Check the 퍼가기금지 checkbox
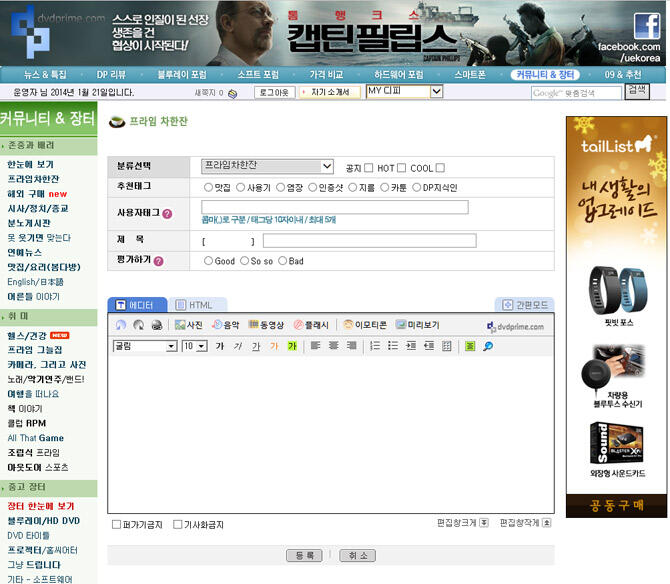The height and width of the screenshot is (584, 670). pyautogui.click(x=116, y=524)
